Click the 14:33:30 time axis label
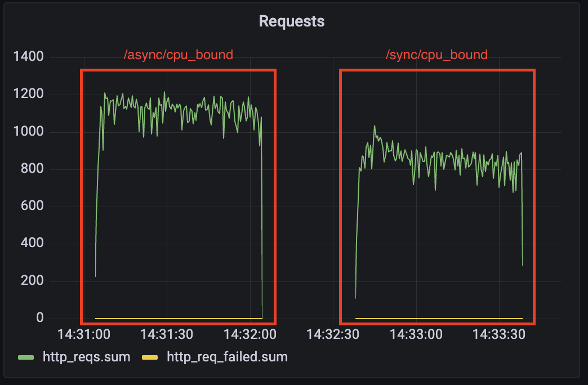Viewport: 588px width, 385px height. (499, 334)
